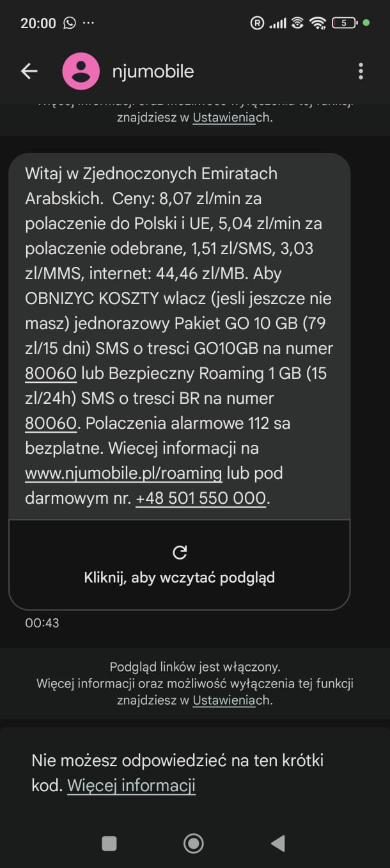Open the three-dot overflow menu

[361, 71]
